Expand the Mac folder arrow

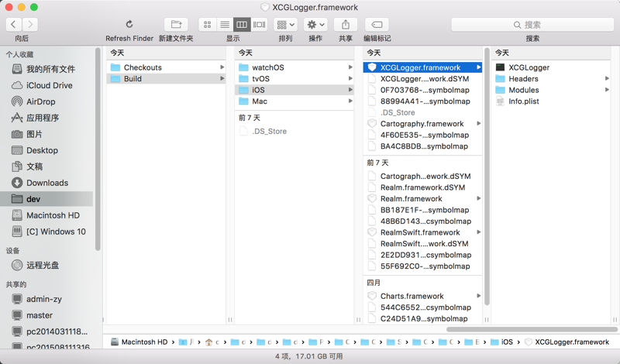[350, 101]
